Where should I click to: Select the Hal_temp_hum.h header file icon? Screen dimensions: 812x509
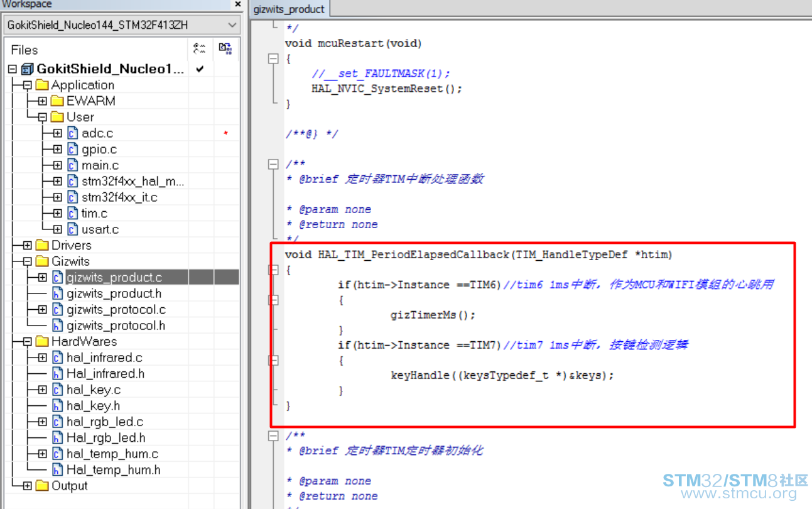click(x=57, y=470)
